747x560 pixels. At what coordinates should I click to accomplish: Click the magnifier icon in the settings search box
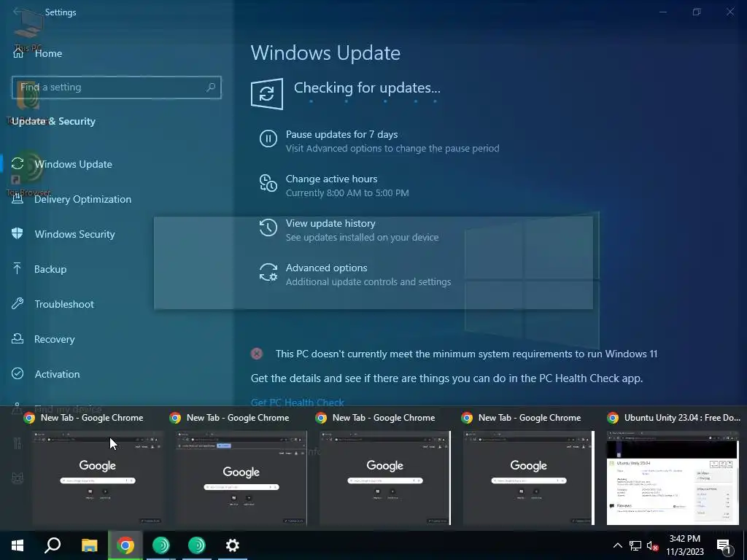pyautogui.click(x=211, y=87)
